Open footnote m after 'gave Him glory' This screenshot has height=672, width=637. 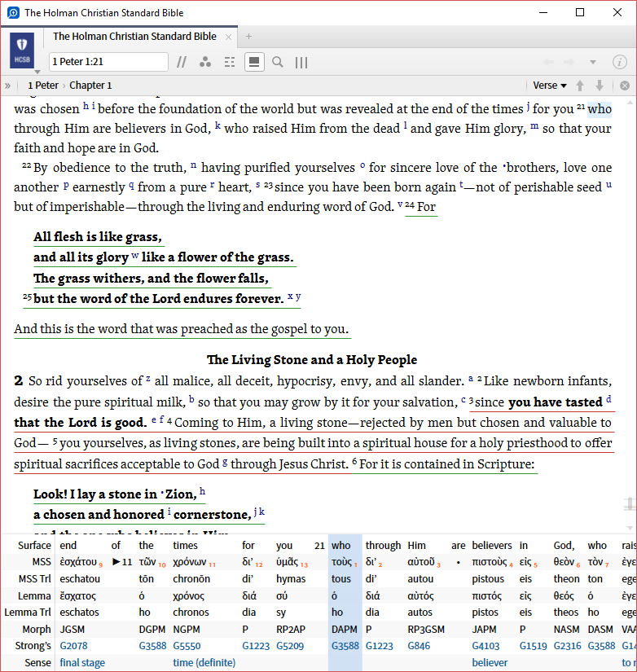534,125
